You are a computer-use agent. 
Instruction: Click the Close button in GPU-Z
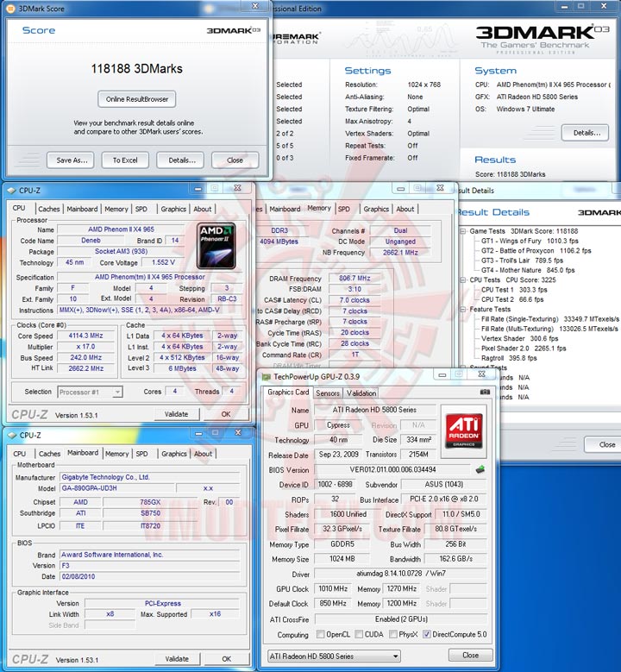coord(470,655)
